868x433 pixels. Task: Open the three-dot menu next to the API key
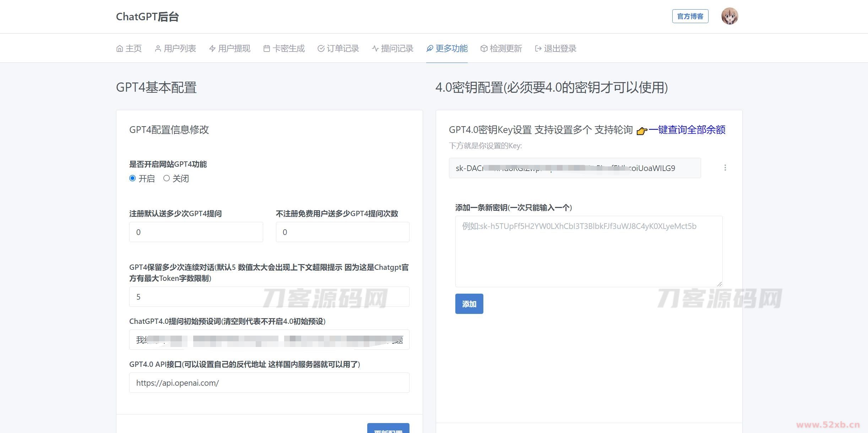coord(725,168)
